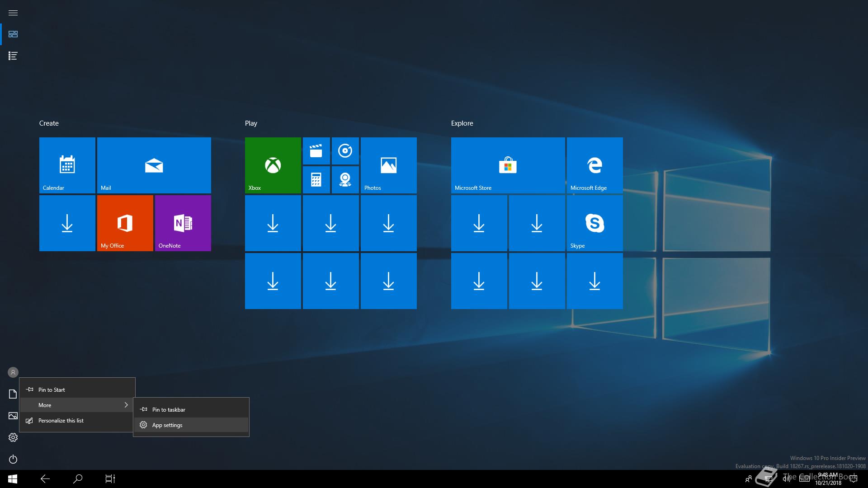Screen dimensions: 868x488
Task: Select the Play group header
Action: coord(251,123)
